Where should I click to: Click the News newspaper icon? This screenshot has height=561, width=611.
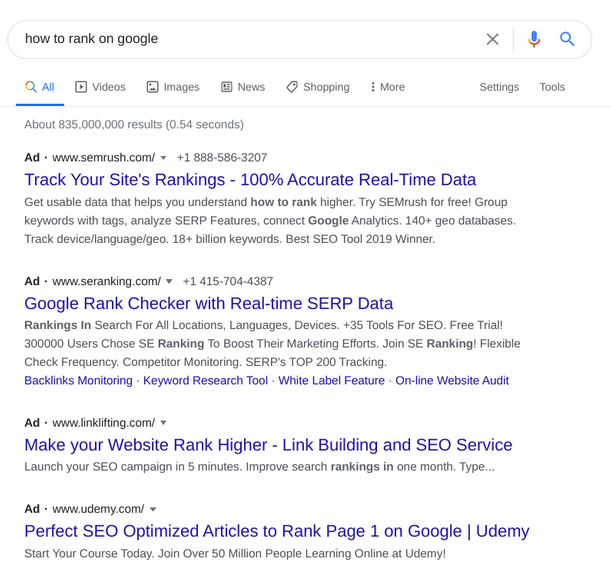226,86
